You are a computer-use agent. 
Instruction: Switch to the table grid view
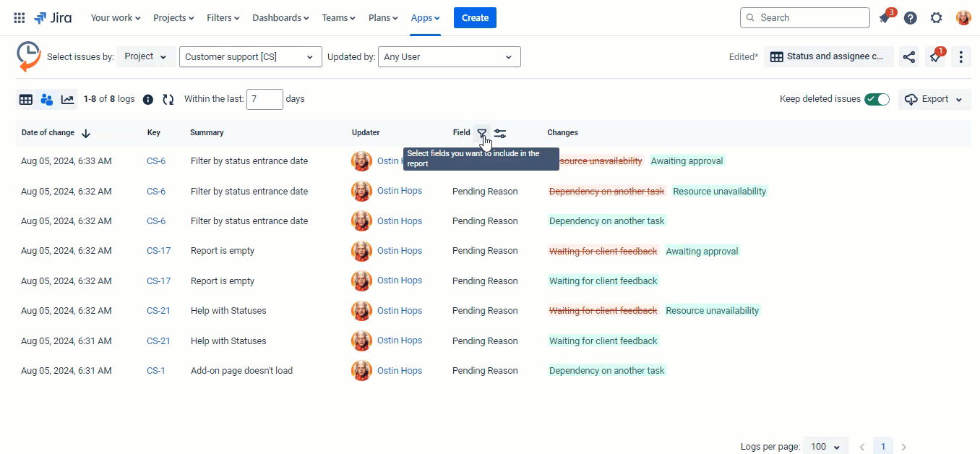(x=26, y=100)
